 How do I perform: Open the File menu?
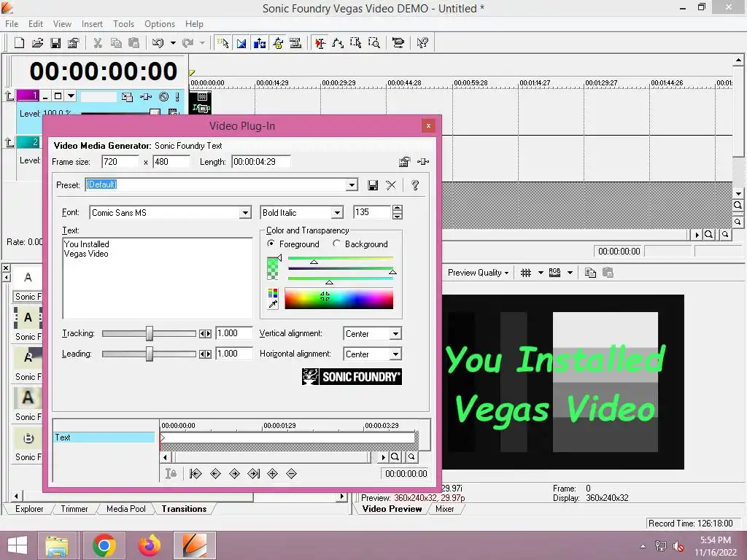[x=12, y=24]
